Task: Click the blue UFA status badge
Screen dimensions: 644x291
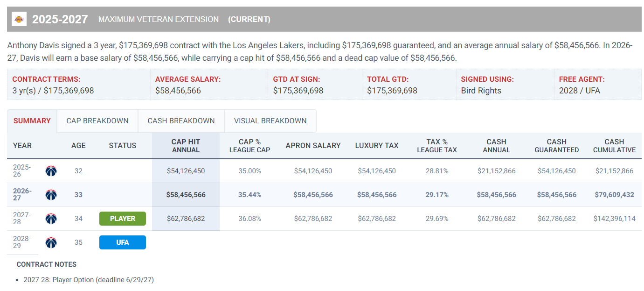Action: click(123, 242)
